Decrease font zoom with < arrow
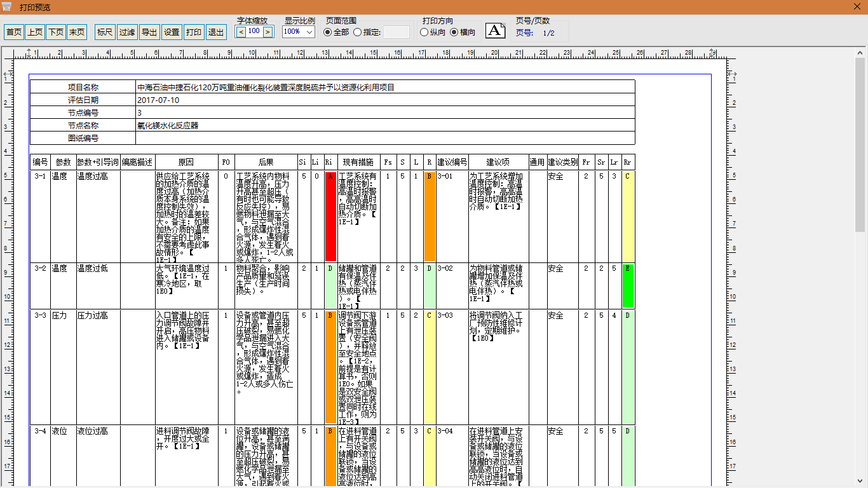This screenshot has height=488, width=868. click(x=241, y=31)
